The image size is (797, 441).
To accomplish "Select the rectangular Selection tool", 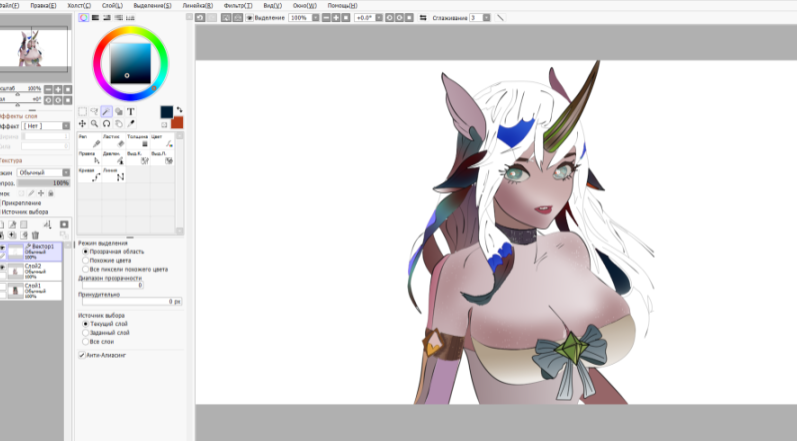I will [82, 111].
